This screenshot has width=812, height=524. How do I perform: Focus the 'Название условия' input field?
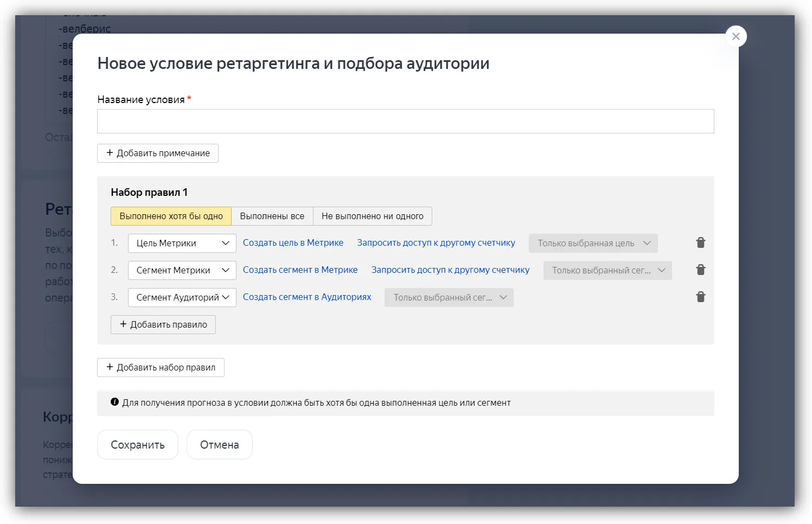(406, 122)
